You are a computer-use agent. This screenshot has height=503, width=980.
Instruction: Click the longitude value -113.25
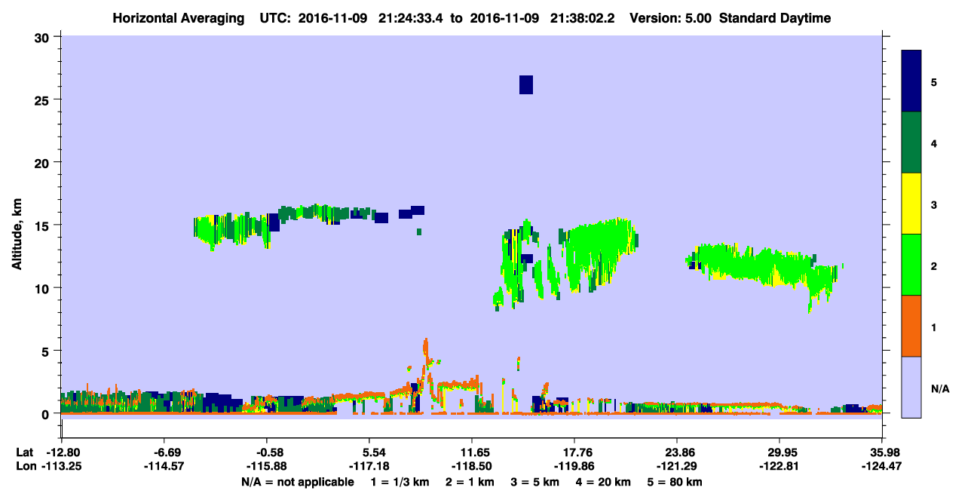pyautogui.click(x=62, y=466)
